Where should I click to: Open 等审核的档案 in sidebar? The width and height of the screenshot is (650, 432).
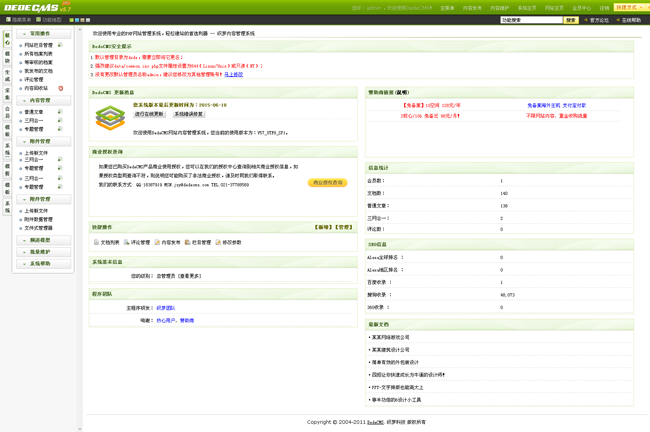(x=38, y=63)
